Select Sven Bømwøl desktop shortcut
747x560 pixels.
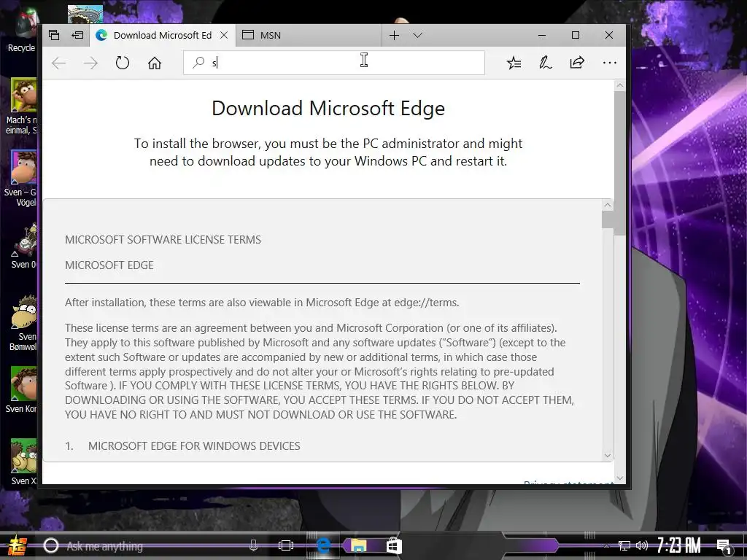click(x=22, y=323)
